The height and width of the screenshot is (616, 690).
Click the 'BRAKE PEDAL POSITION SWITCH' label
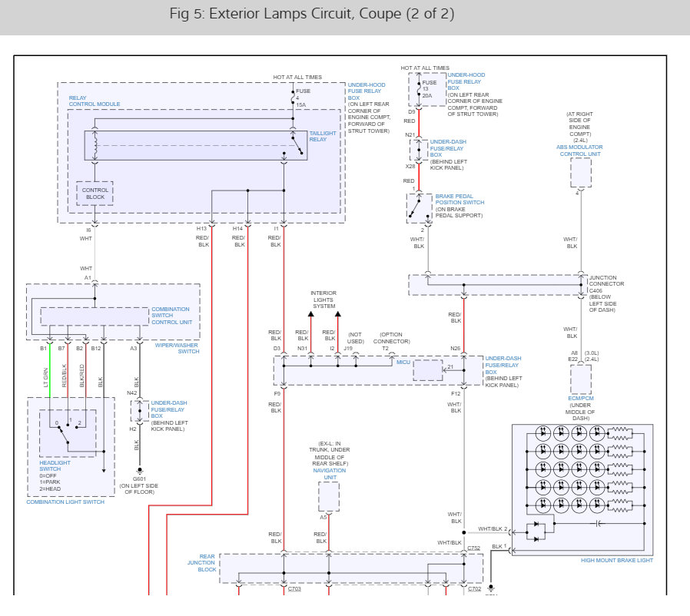point(459,200)
